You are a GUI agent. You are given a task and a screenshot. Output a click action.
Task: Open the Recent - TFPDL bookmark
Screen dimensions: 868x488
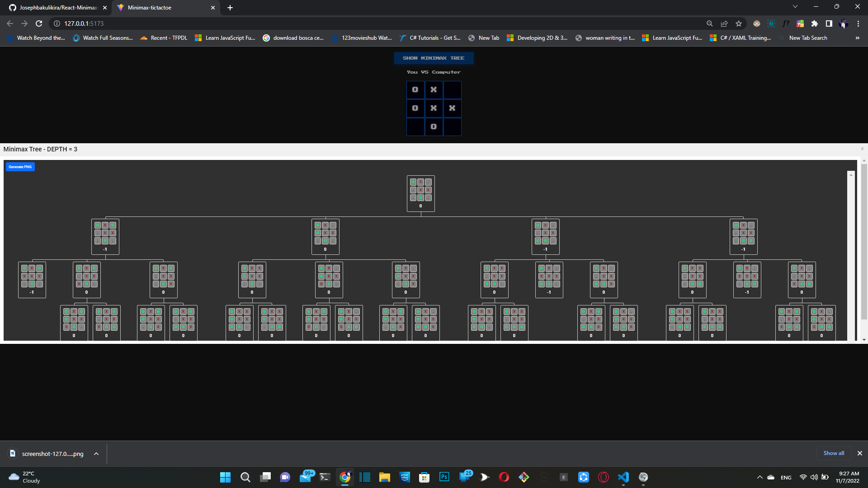(163, 38)
